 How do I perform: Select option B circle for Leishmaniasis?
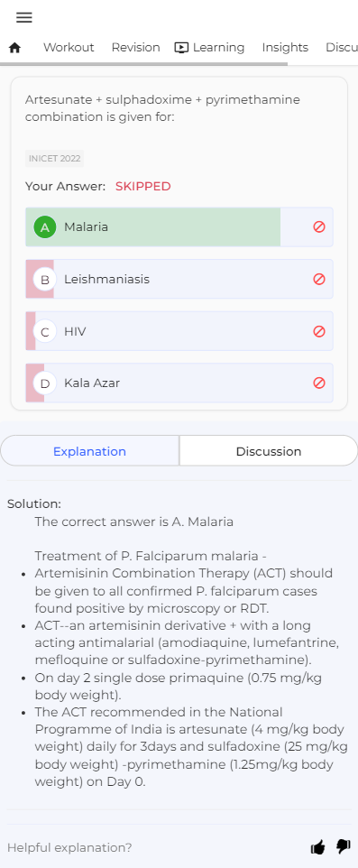tap(45, 280)
